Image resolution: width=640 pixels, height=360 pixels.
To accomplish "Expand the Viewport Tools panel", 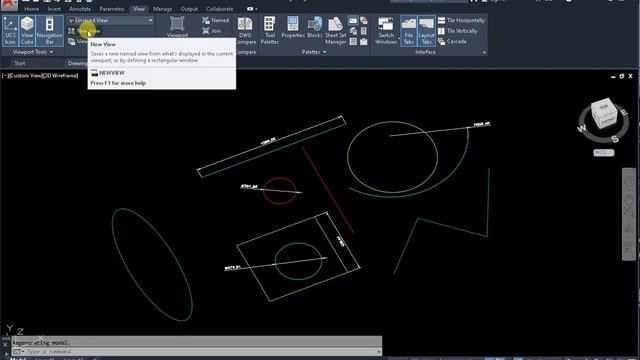I will [x=33, y=52].
